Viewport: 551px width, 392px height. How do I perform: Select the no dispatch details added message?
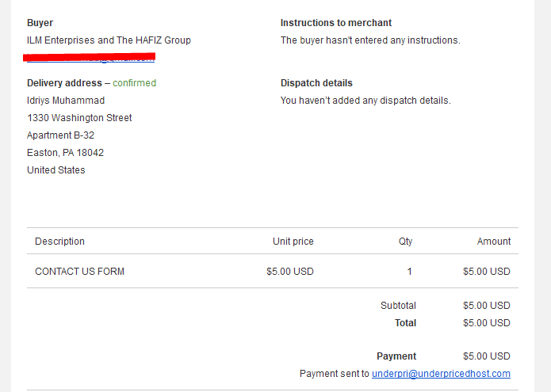point(365,101)
